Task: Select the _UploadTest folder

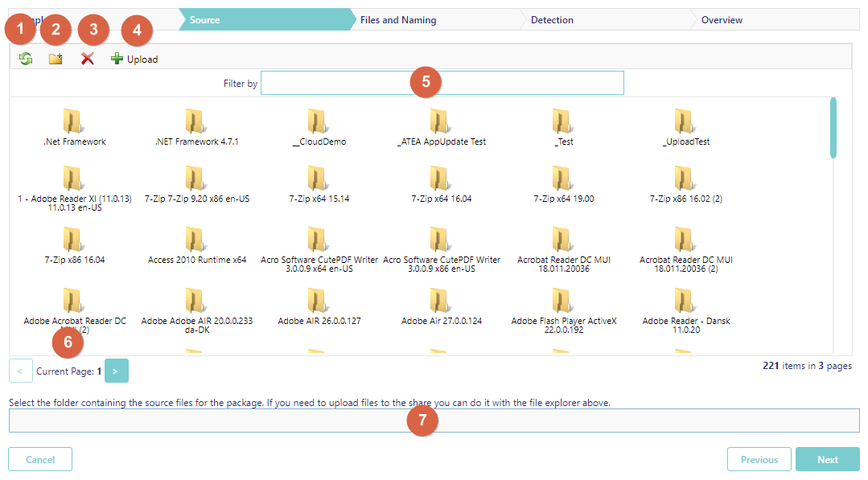Action: tap(685, 122)
